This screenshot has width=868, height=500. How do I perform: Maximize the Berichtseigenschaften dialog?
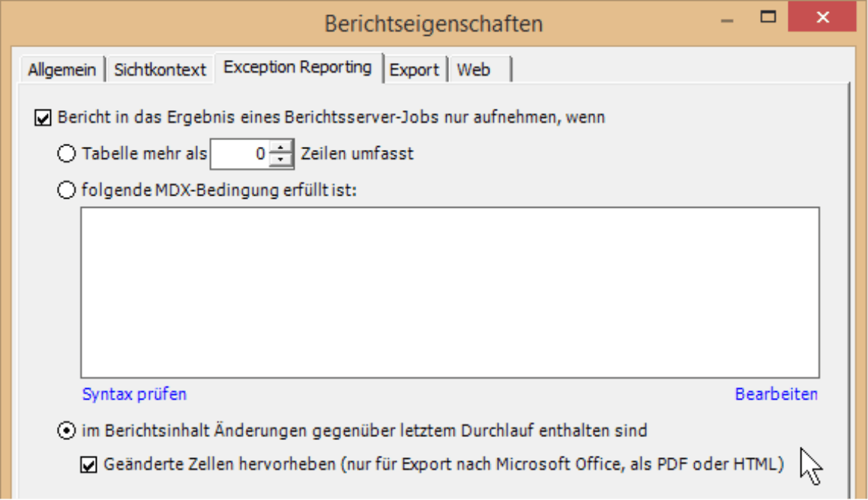click(768, 17)
